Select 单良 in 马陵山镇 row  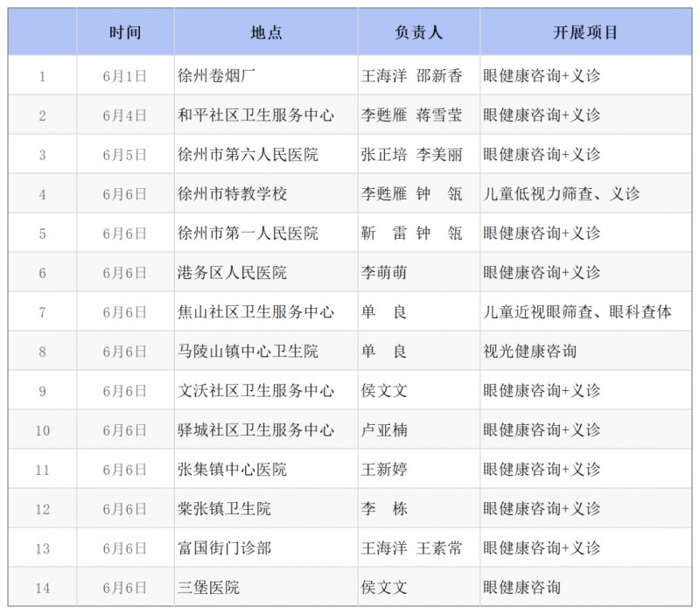point(384,352)
